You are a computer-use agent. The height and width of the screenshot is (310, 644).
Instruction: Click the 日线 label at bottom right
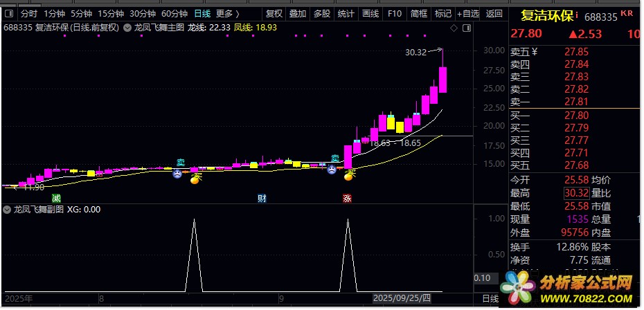point(489,298)
